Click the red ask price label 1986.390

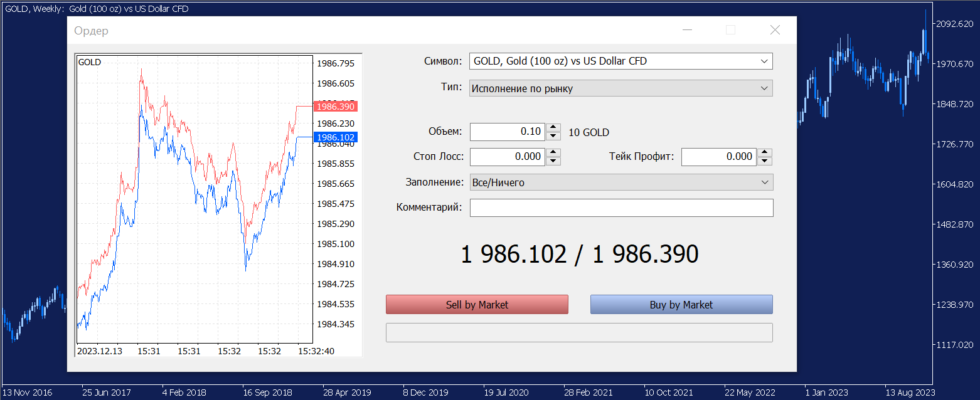coord(336,107)
